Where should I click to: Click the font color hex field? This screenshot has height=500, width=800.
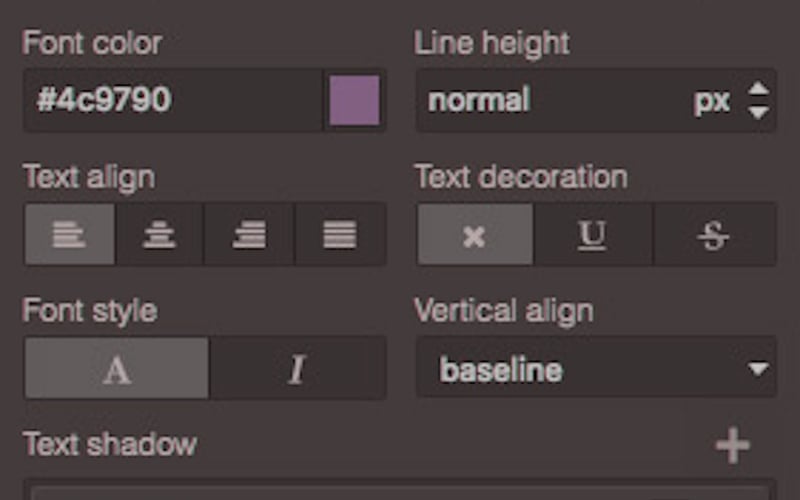pyautogui.click(x=172, y=100)
